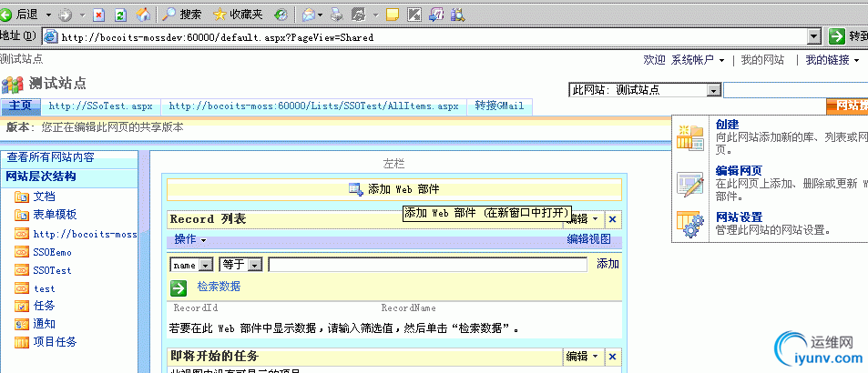
Task: Click the RecordId column header
Action: (196, 307)
